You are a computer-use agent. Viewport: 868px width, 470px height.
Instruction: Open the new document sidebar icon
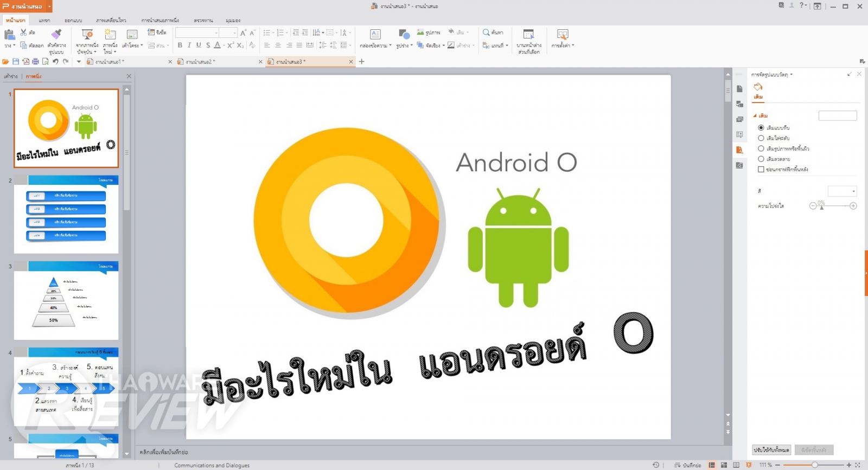739,89
